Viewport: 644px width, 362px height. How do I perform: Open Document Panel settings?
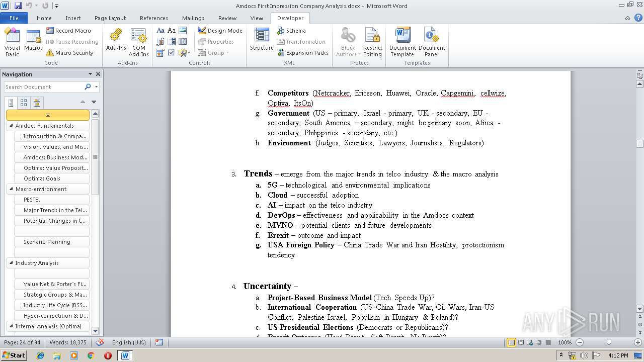[x=432, y=42]
